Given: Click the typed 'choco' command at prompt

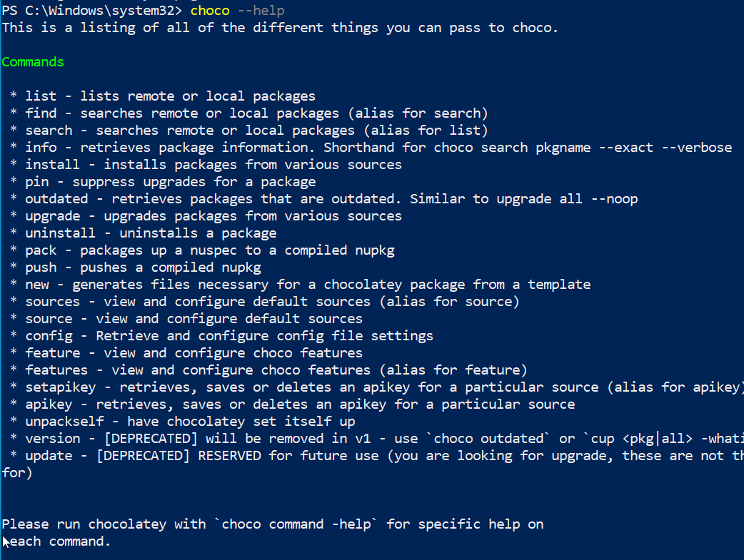Looking at the screenshot, I should coord(210,11).
